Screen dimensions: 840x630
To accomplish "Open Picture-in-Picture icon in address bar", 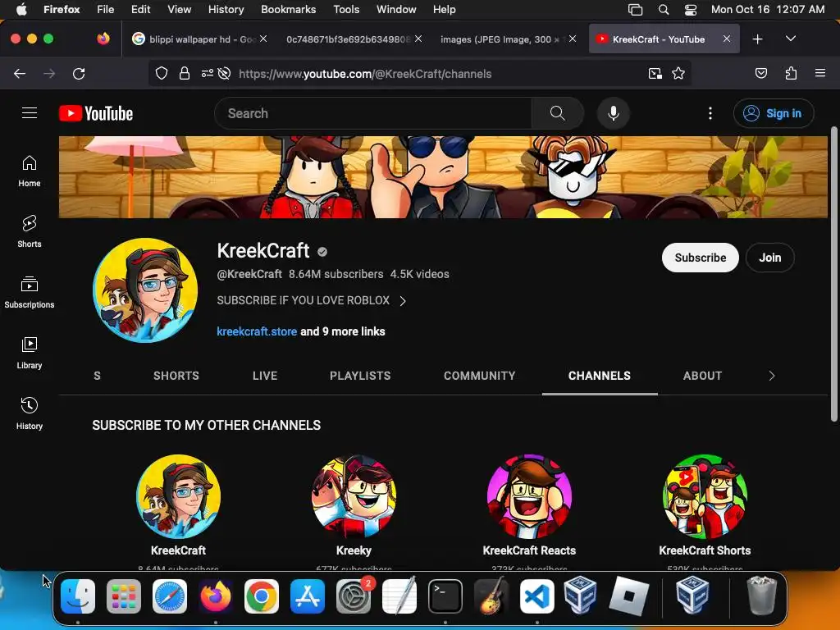I will [655, 74].
